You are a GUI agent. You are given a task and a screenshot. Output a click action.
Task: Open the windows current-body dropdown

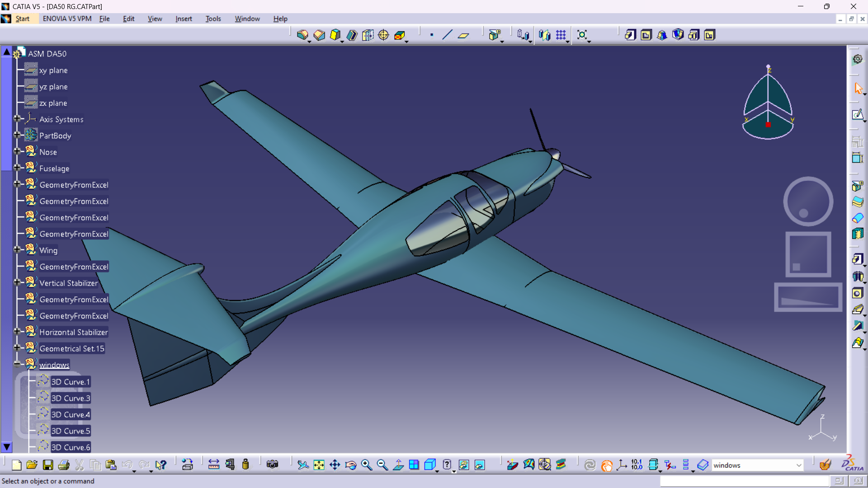pos(799,465)
